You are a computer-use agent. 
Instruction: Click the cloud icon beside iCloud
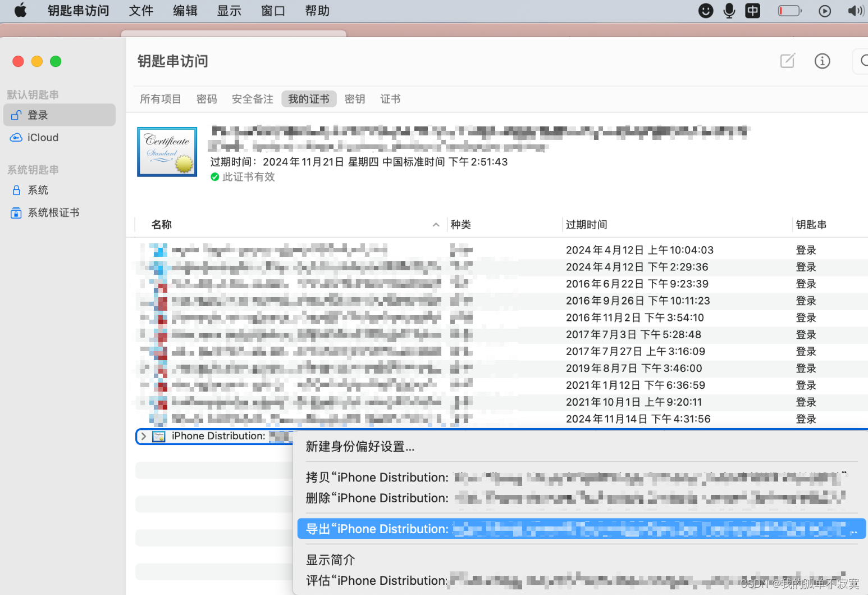(x=16, y=137)
